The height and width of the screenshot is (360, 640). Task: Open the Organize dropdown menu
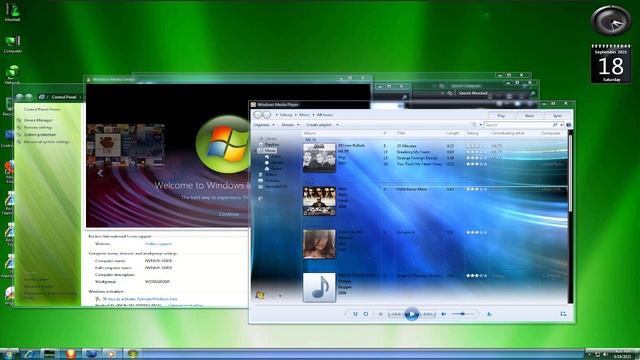(264, 124)
